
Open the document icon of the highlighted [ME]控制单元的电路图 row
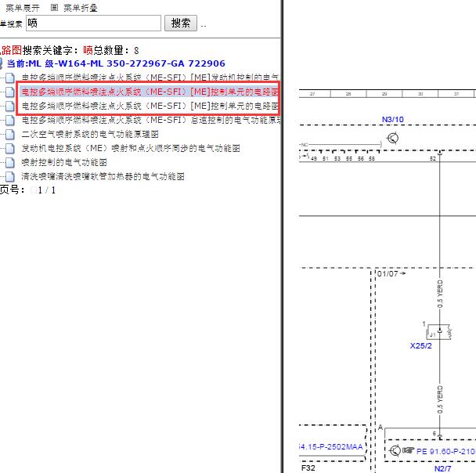pyautogui.click(x=9, y=92)
